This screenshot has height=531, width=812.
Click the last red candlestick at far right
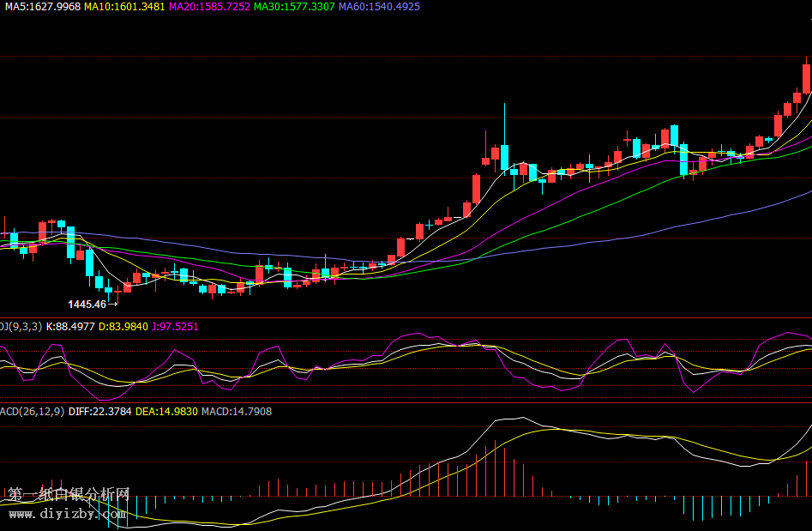[807, 78]
